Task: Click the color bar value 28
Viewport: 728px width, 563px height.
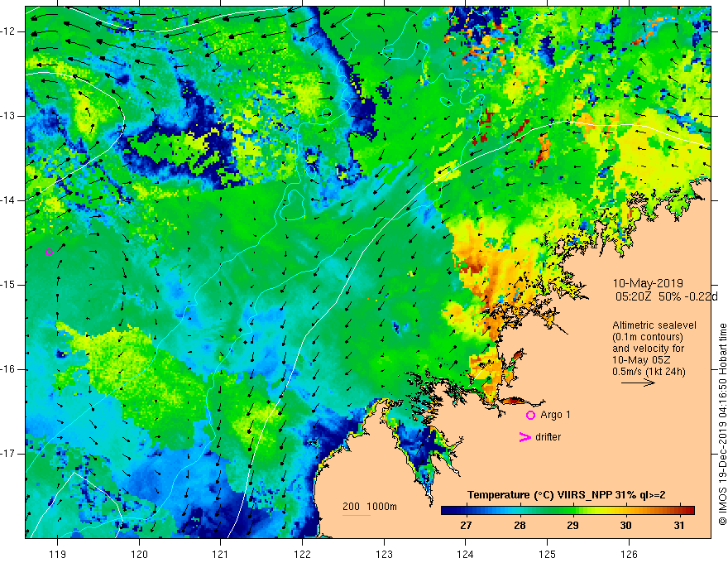Action: coord(520,526)
